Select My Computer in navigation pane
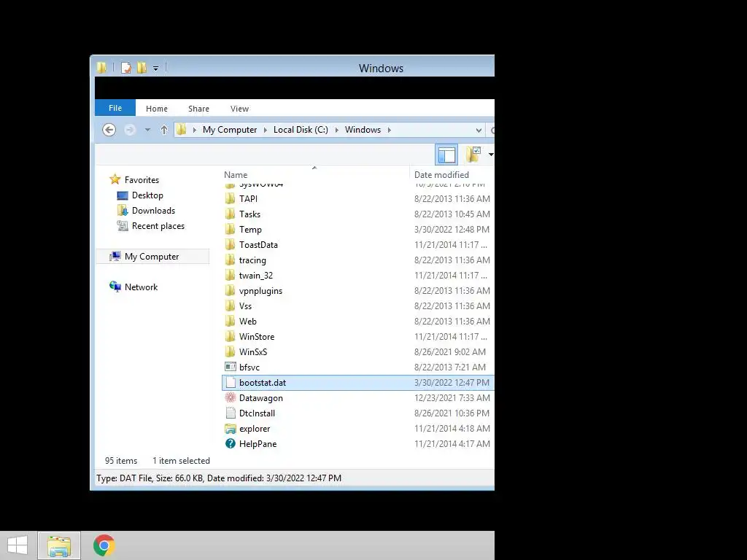This screenshot has height=560, width=747. (152, 256)
